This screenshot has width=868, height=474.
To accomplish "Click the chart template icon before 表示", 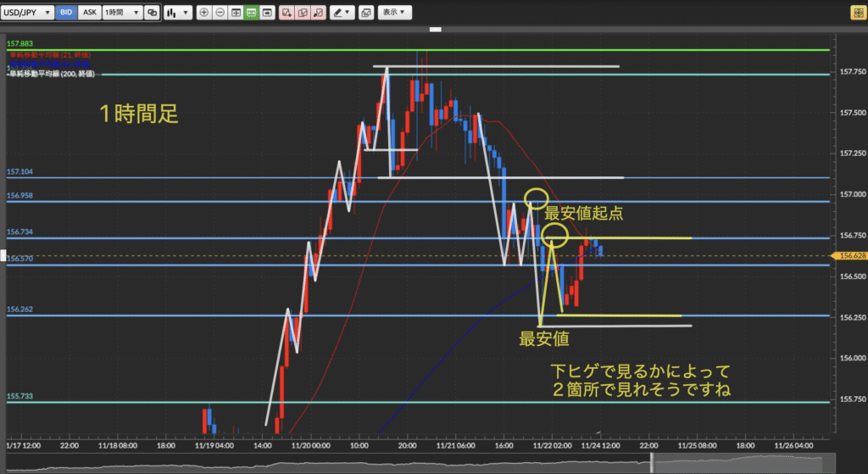I will pos(365,14).
